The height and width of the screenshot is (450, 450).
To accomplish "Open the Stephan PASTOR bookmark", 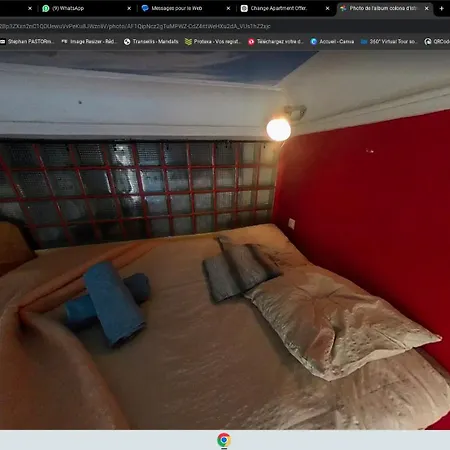I will coord(27,42).
